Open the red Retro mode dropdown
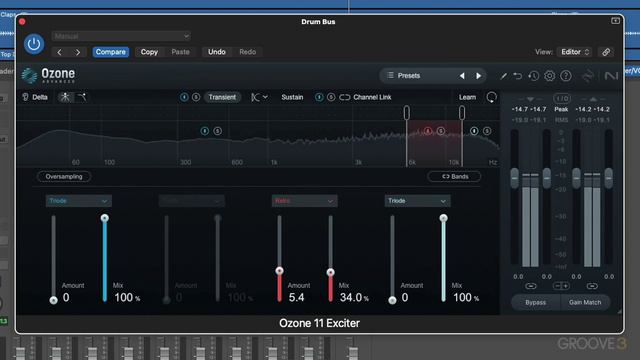Viewport: 640px width, 360px height. [304, 201]
